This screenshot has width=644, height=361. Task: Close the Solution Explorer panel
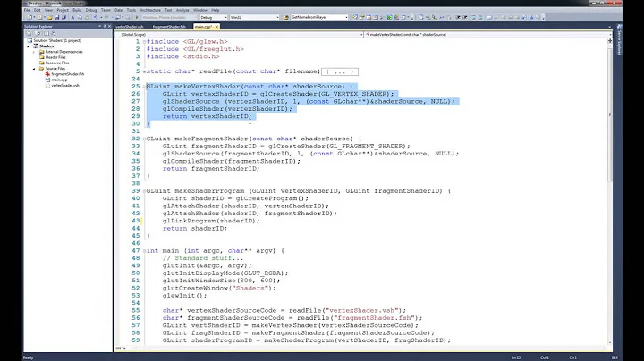coord(109,26)
